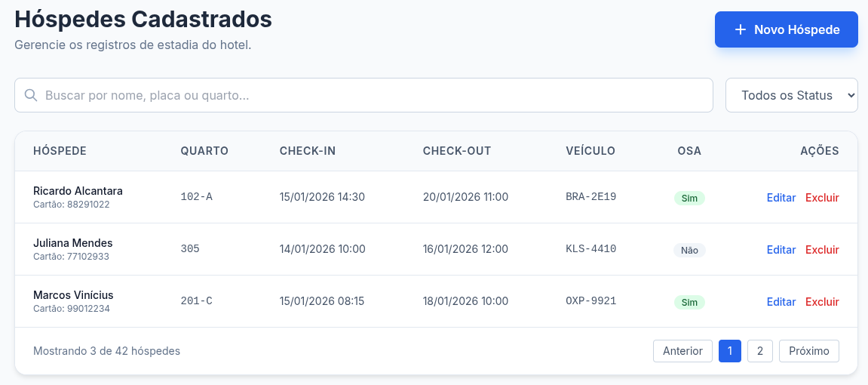The width and height of the screenshot is (868, 385).
Task: Click the Hóspede column header
Action: coord(60,151)
